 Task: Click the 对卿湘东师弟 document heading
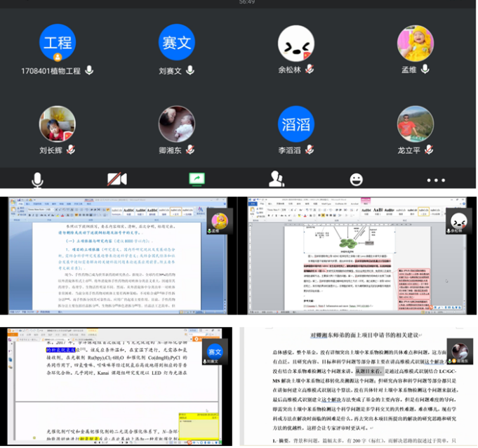click(357, 336)
